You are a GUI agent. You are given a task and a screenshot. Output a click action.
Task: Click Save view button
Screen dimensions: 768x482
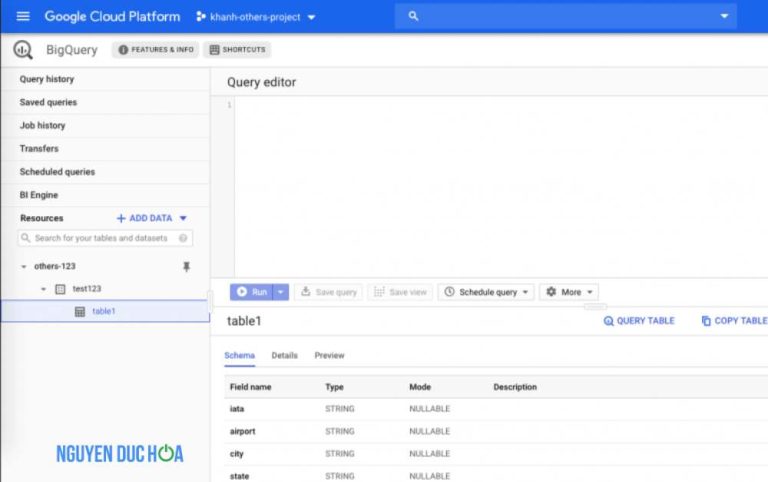point(400,292)
